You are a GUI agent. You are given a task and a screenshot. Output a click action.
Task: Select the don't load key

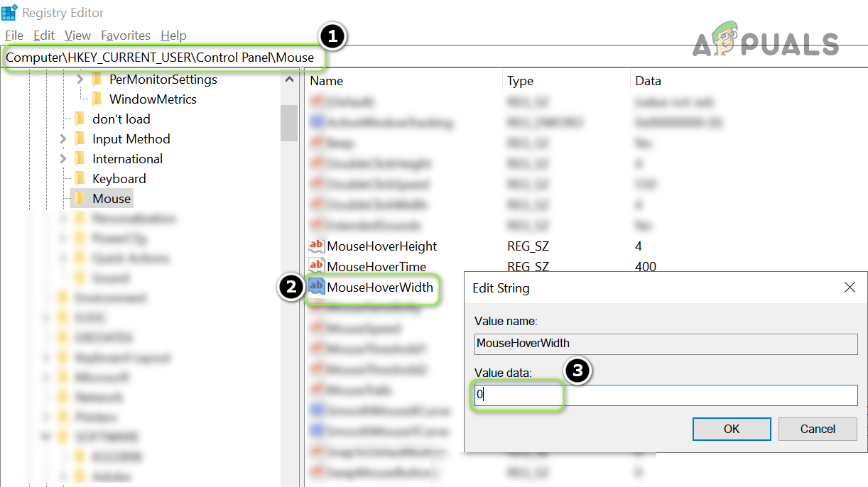[121, 119]
